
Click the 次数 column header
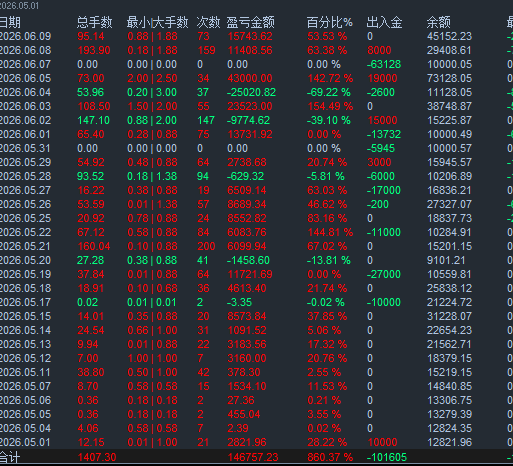pos(208,22)
